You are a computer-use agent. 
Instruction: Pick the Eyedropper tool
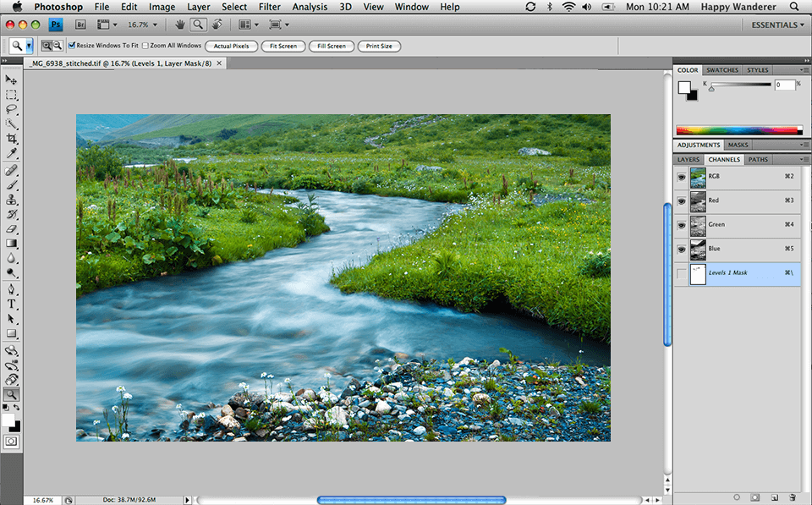click(11, 154)
